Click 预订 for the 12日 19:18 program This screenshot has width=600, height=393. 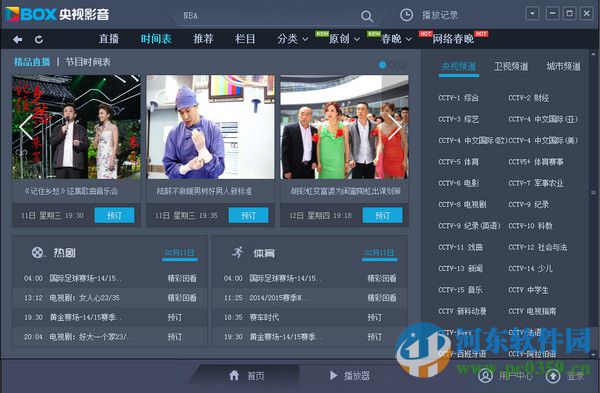[x=383, y=215]
